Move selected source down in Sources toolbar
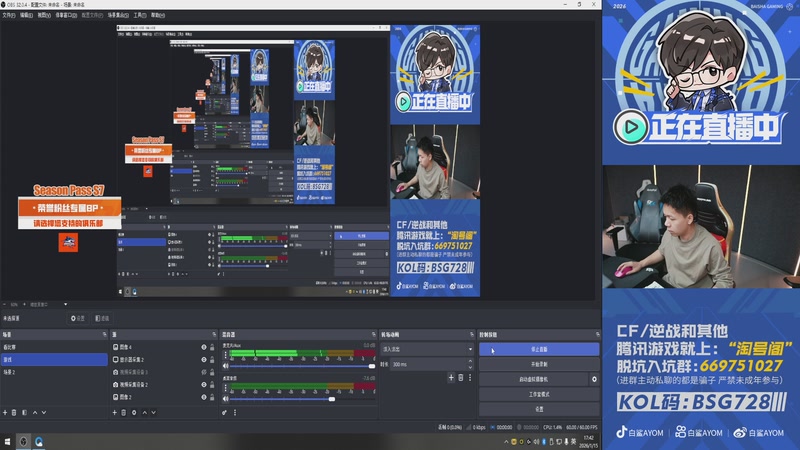The width and height of the screenshot is (800, 450). pos(154,412)
